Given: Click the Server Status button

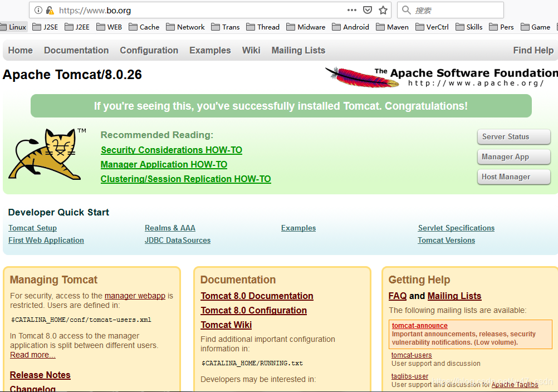Looking at the screenshot, I should [514, 137].
